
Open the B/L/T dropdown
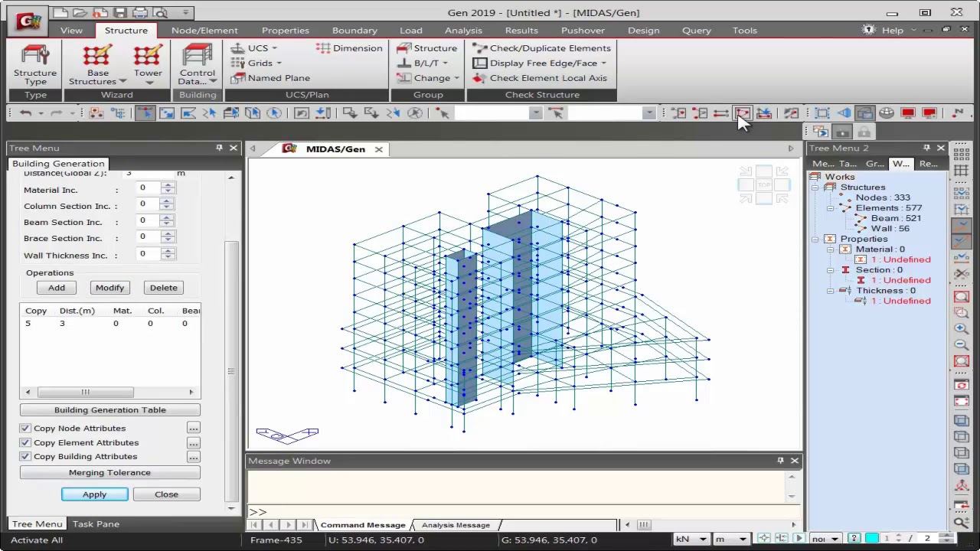[423, 64]
